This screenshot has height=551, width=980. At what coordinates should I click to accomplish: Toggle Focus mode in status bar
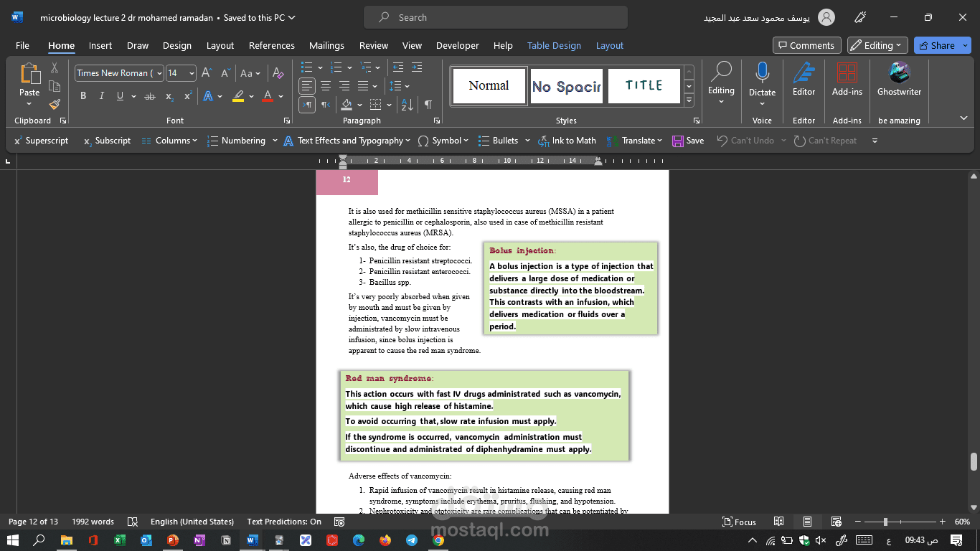point(740,522)
